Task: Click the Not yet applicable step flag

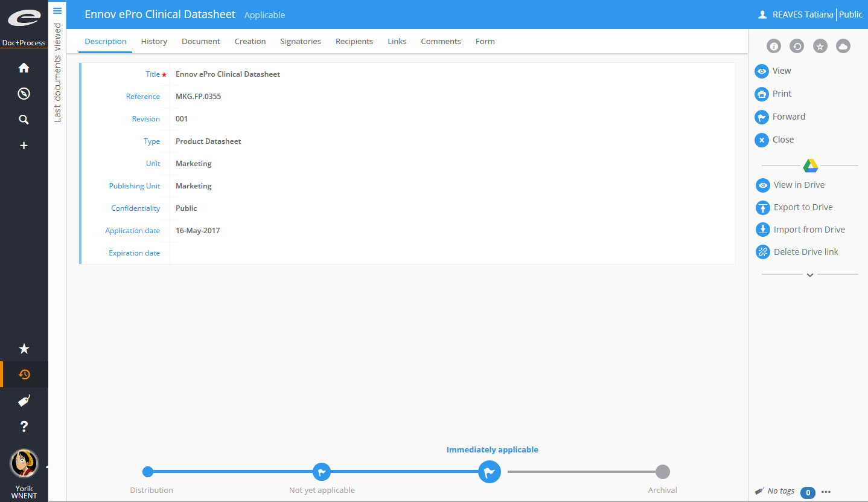Action: pos(322,472)
